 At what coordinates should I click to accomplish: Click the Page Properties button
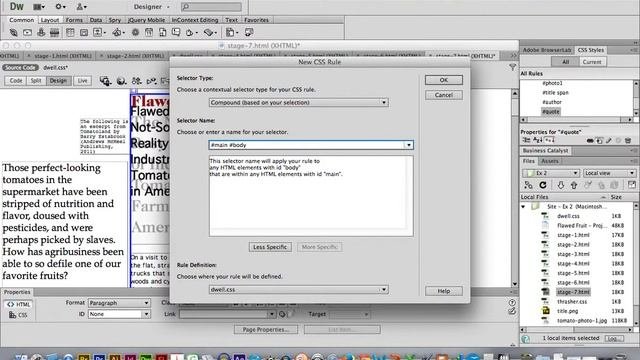pyautogui.click(x=266, y=329)
